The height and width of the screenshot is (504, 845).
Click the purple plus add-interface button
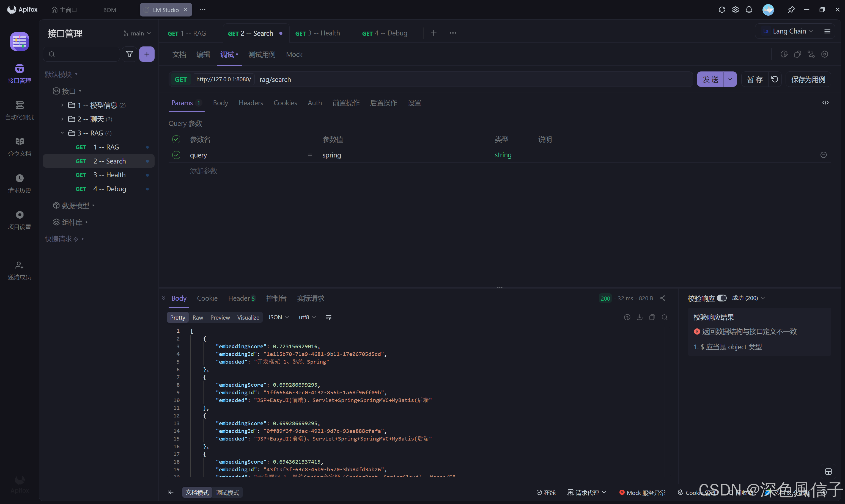point(147,54)
